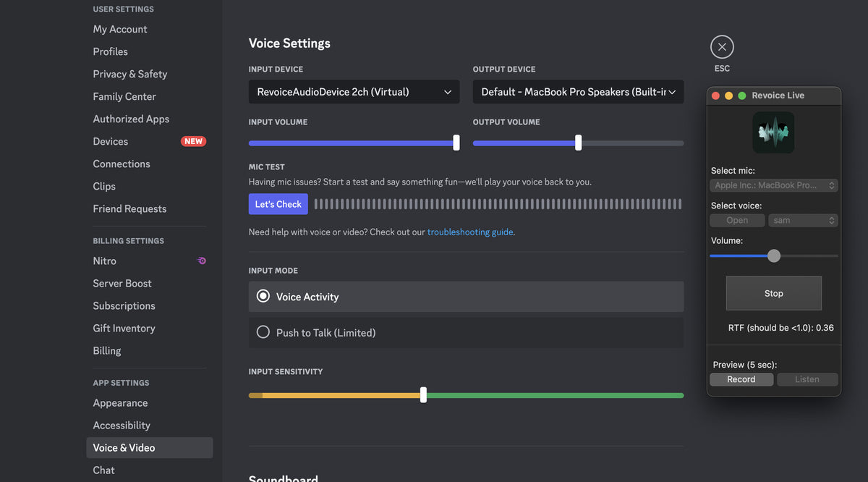Click the NEW badge next to Devices
This screenshot has width=868, height=482.
pyautogui.click(x=193, y=141)
